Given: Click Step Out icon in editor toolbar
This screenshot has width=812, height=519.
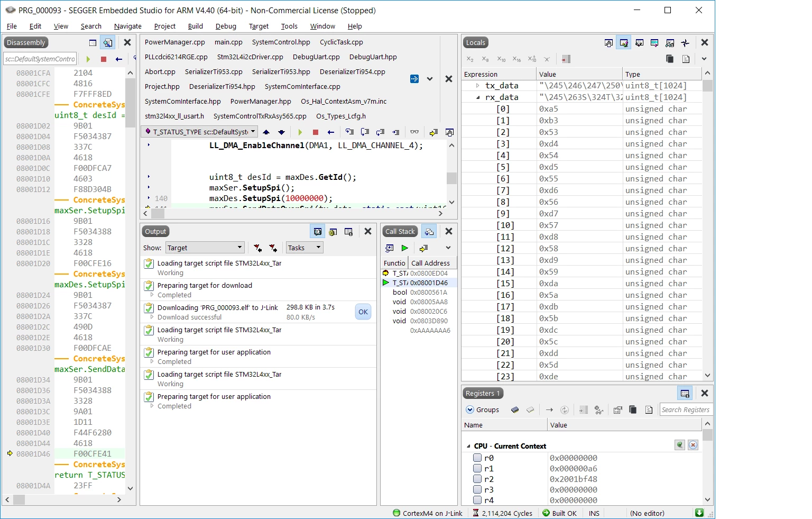Looking at the screenshot, I should (x=380, y=132).
